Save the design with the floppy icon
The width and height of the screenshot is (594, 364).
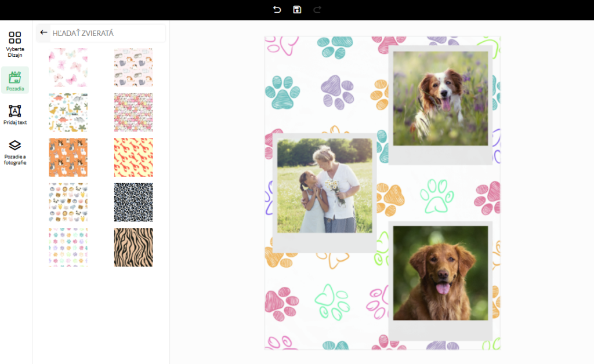click(x=297, y=9)
